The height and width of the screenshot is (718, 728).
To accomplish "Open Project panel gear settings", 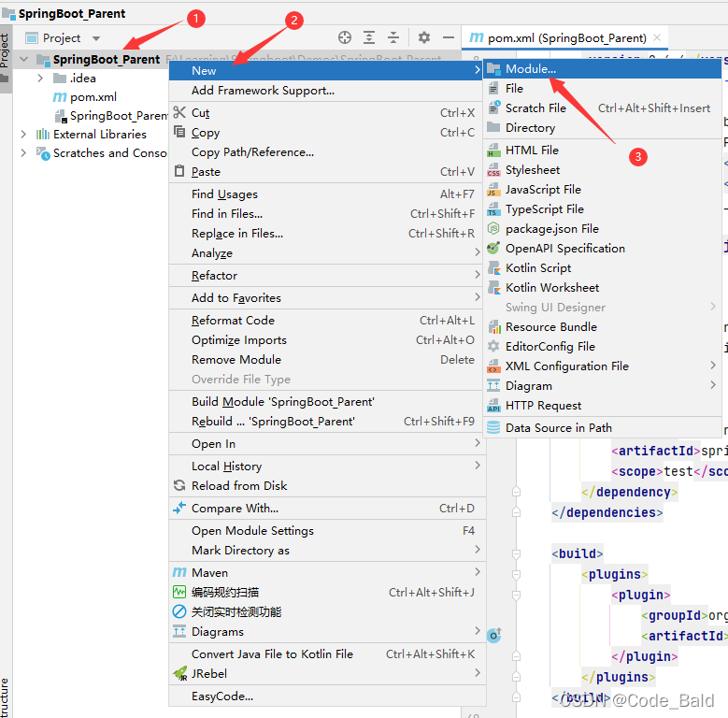I will pyautogui.click(x=424, y=37).
